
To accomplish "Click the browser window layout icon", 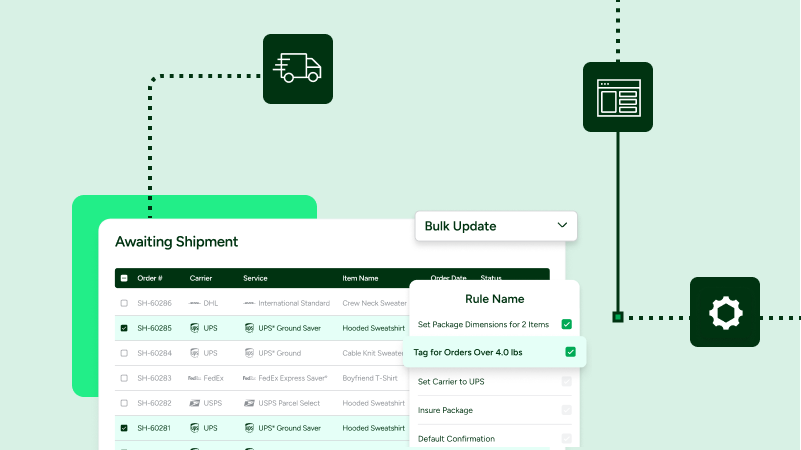I will point(617,97).
